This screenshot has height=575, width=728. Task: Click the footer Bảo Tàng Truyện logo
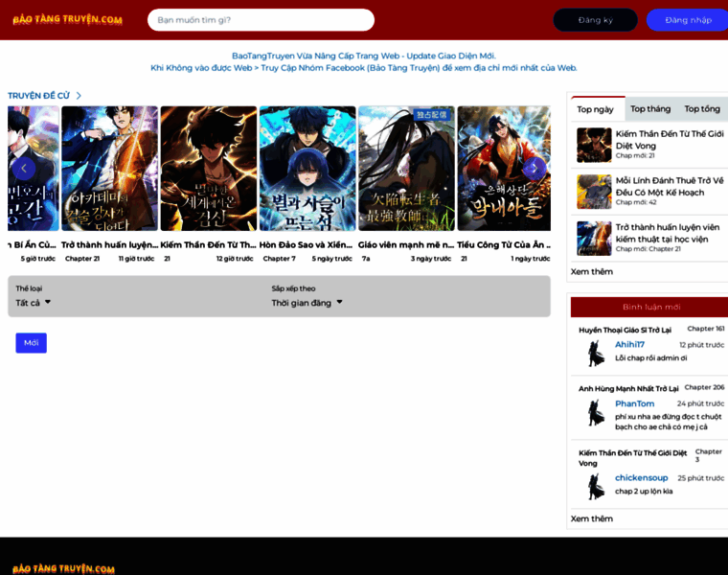coord(63,568)
